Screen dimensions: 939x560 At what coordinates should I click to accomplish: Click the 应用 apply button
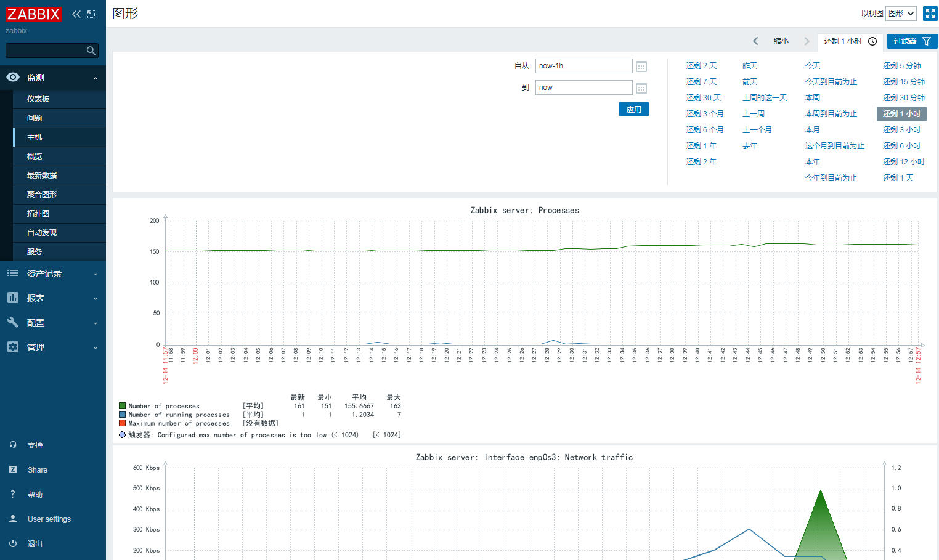click(x=634, y=109)
